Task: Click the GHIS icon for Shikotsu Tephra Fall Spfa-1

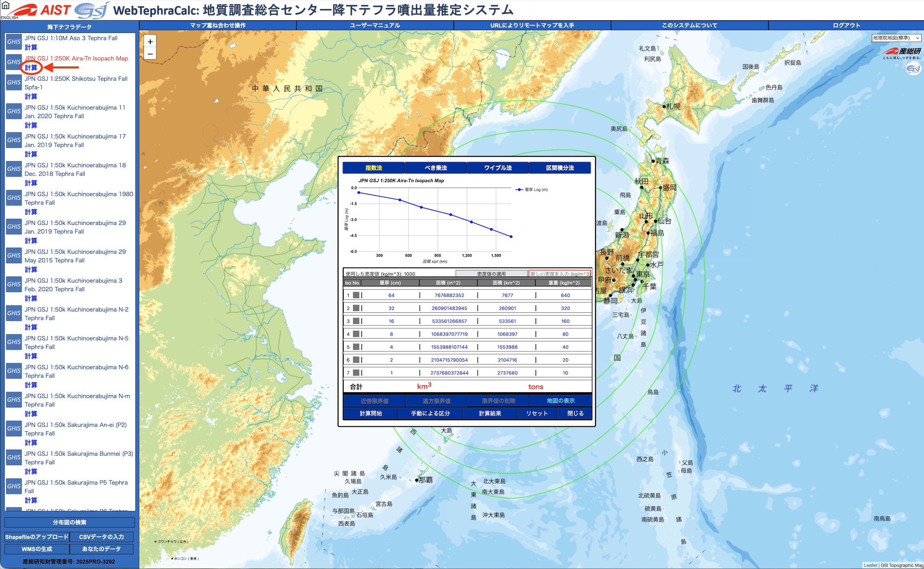Action: (14, 82)
